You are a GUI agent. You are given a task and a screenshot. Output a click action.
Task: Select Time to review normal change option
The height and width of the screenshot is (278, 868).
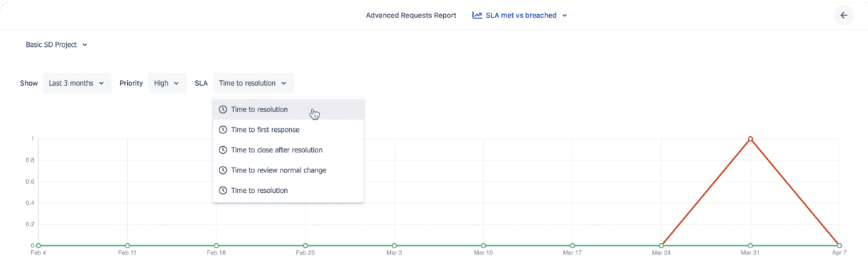[288, 170]
